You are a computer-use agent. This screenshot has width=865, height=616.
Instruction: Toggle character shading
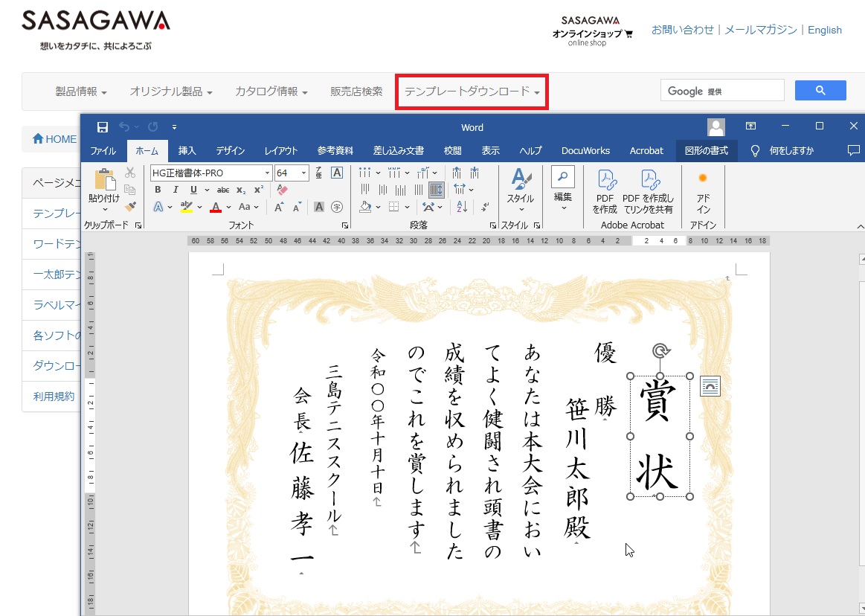pyautogui.click(x=319, y=207)
